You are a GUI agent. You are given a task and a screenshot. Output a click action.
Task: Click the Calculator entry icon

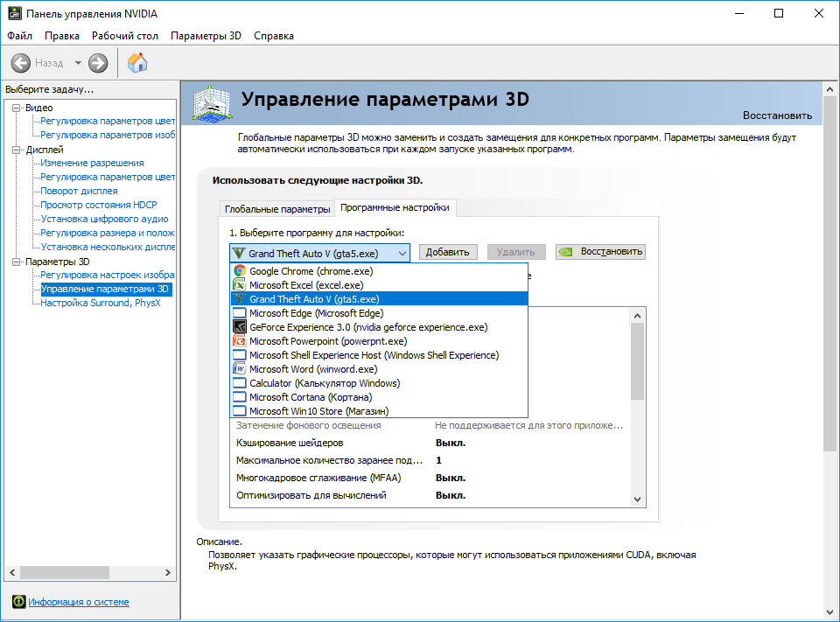[x=240, y=383]
